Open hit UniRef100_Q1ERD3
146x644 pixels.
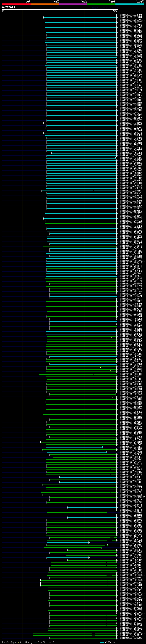pyautogui.click(x=131, y=15)
